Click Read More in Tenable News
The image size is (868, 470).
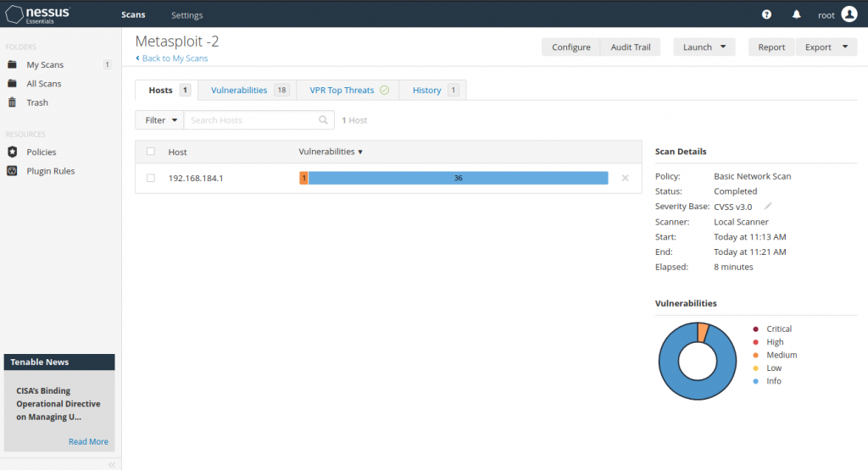click(x=88, y=441)
